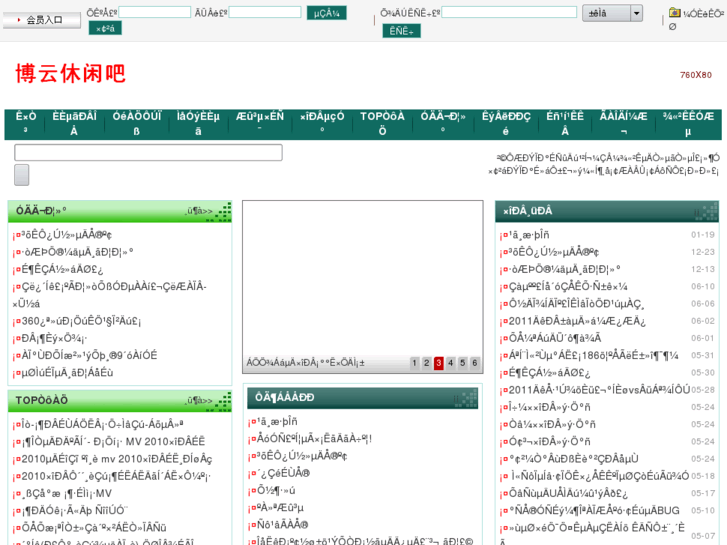Click the ÔÄ¶ÁÅÅÐÐ ranking panel header
Viewport: 727px width, 545px height.
click(x=363, y=398)
